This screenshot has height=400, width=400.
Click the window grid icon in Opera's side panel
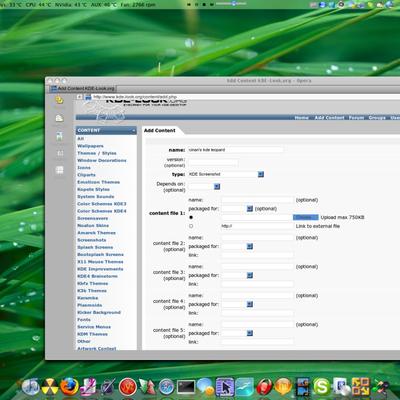[59, 170]
